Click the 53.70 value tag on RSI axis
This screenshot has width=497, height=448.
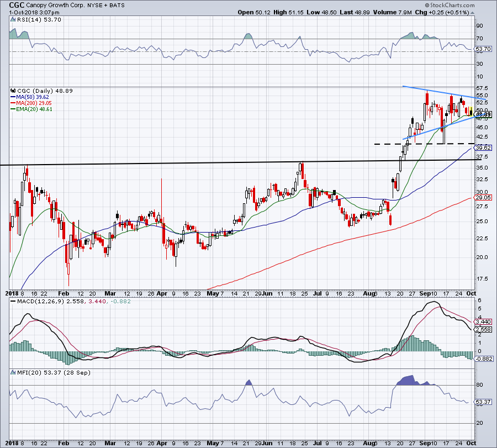point(483,49)
